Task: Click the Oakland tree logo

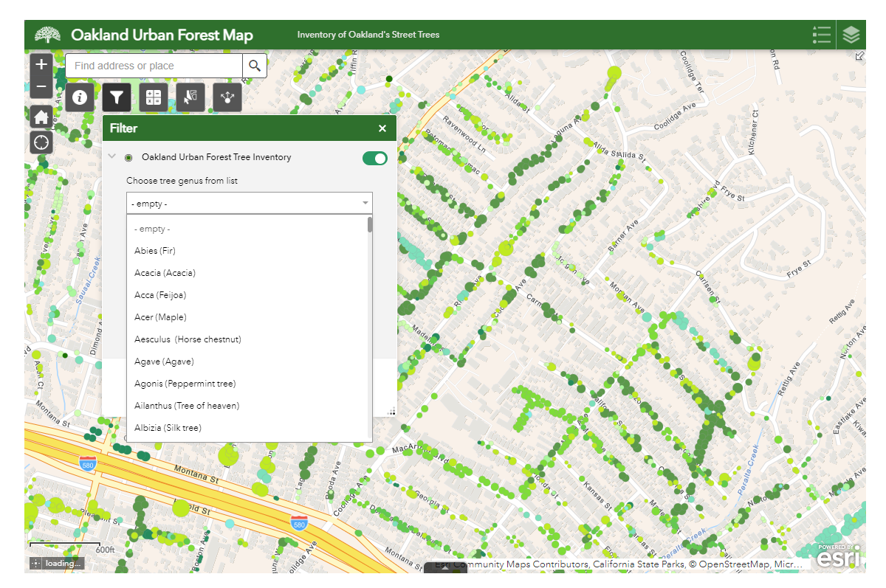Action: click(48, 35)
